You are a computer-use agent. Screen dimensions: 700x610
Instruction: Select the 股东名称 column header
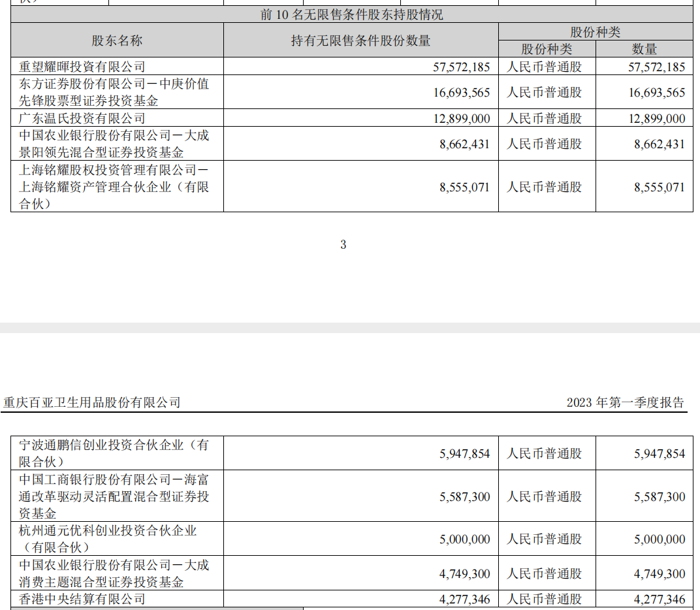point(117,40)
